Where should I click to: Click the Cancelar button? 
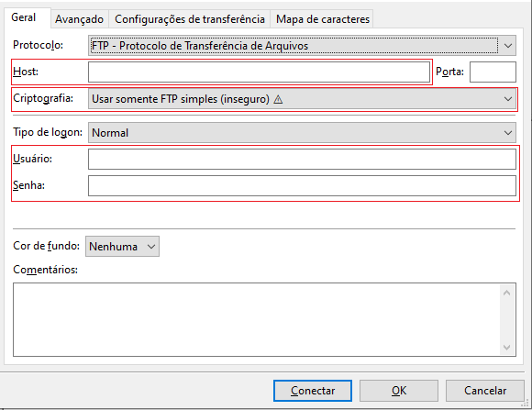(485, 391)
